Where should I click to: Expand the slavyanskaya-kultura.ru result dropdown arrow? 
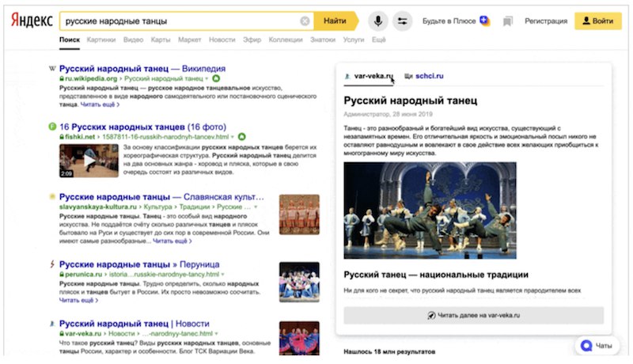click(x=256, y=207)
